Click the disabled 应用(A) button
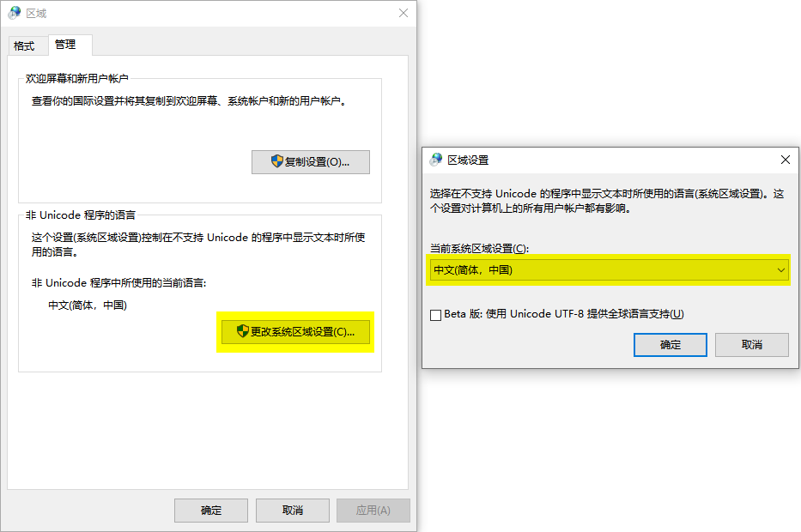 click(x=373, y=510)
